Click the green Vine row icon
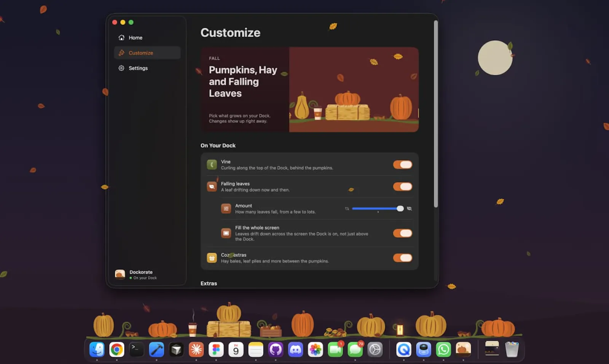Image resolution: width=609 pixels, height=364 pixels. tap(212, 164)
